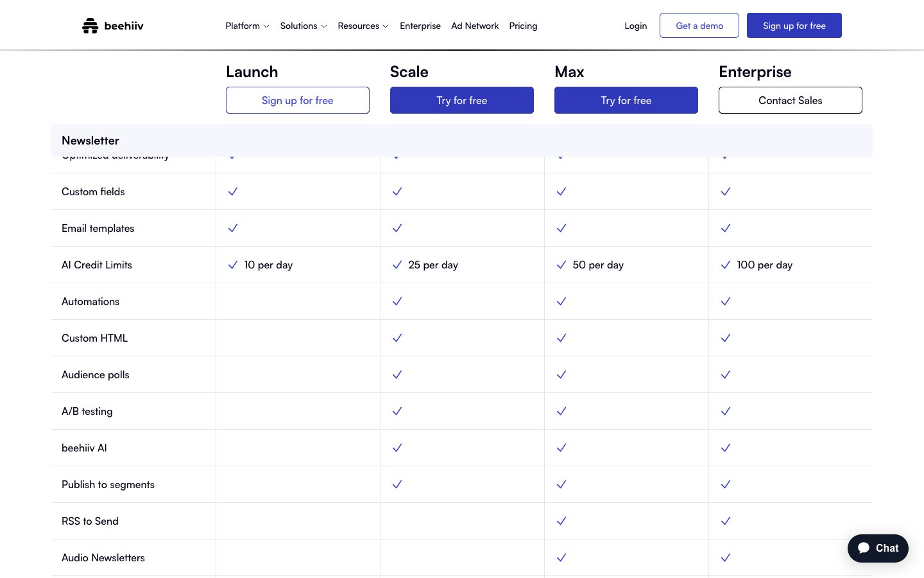Click the beehiiv logo icon
924x578 pixels.
(90, 26)
